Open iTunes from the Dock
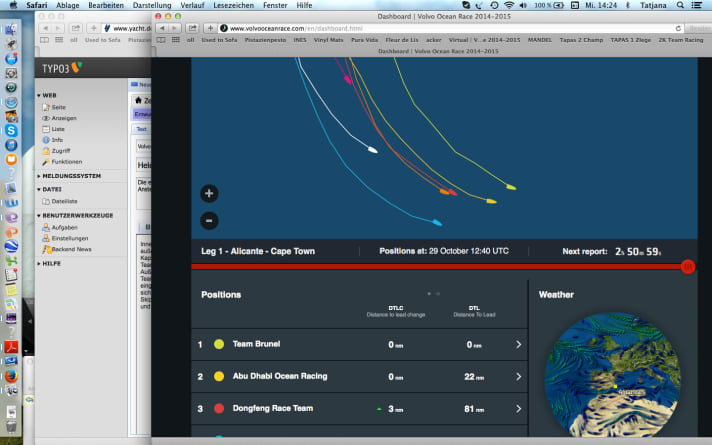This screenshot has height=445, width=712. [11, 145]
